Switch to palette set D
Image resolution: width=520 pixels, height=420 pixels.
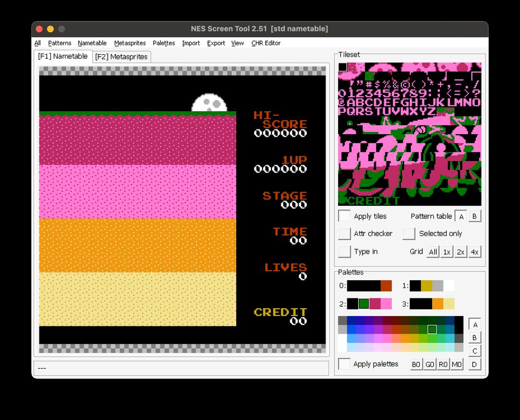tap(475, 364)
